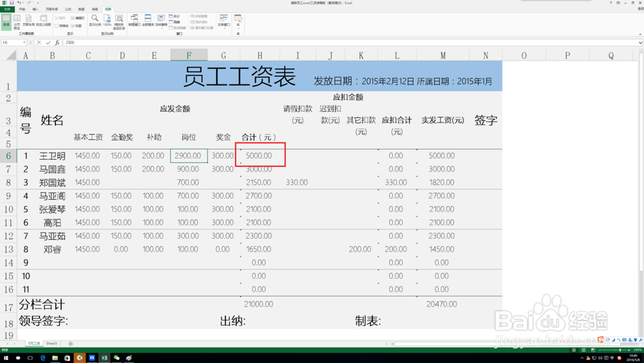Screen dimensions: 644x363
Task: Click Page Break Preview icon in status bar
Action: click(592, 350)
